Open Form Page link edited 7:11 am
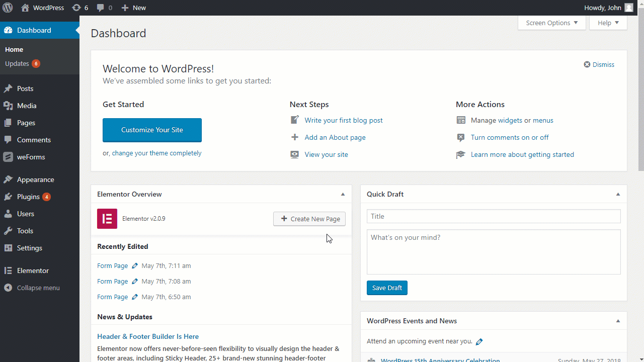The width and height of the screenshot is (644, 362). click(x=113, y=265)
